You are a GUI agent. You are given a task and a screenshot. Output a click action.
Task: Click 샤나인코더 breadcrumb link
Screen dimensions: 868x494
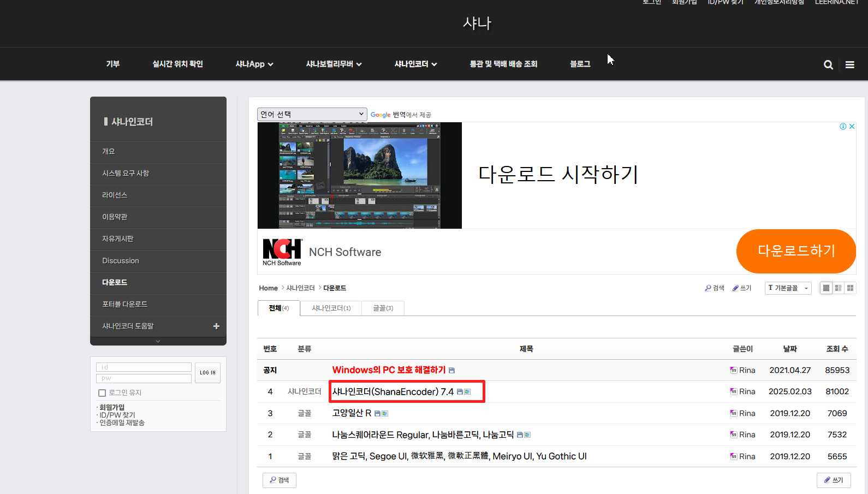click(300, 288)
